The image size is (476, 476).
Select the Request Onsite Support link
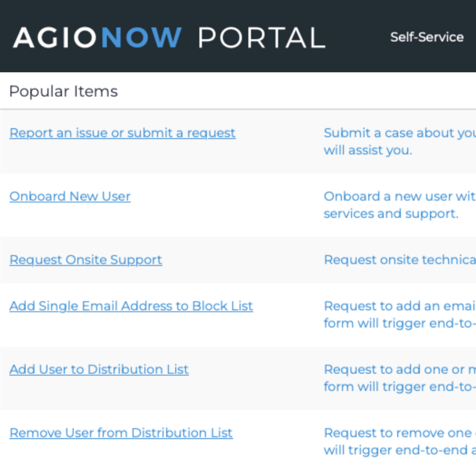[x=86, y=260]
